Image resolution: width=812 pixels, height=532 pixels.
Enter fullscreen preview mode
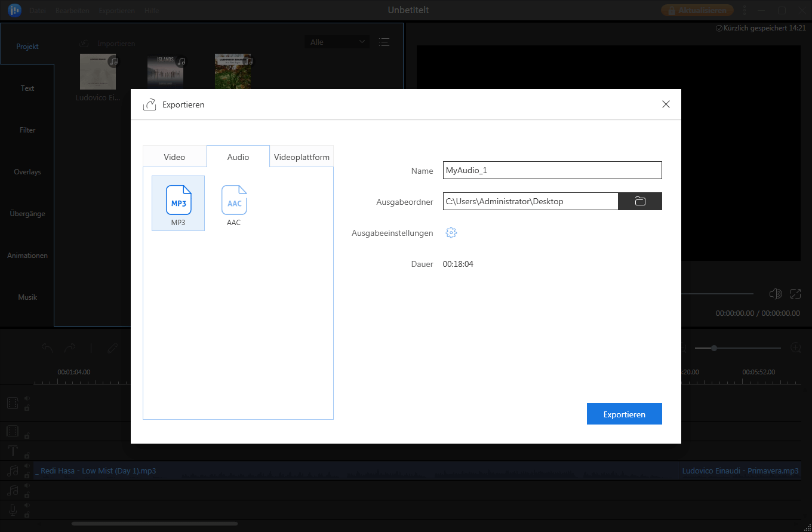(x=795, y=294)
